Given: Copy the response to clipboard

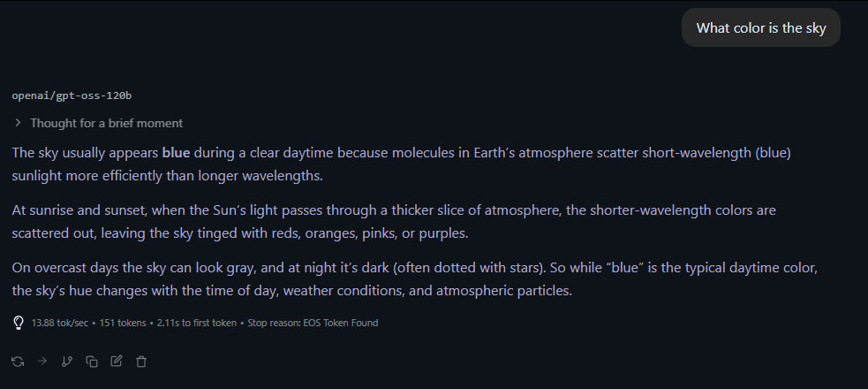Looking at the screenshot, I should (91, 361).
